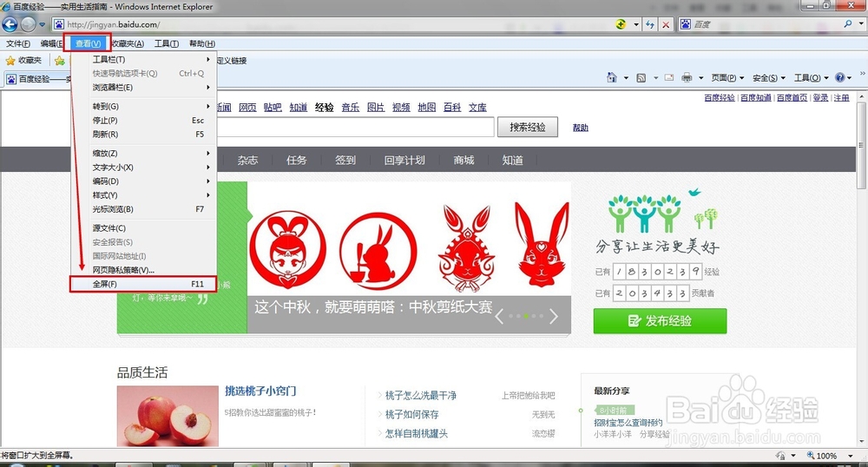This screenshot has height=467, width=868.
Task: Click the Print icon in command bar
Action: point(687,77)
